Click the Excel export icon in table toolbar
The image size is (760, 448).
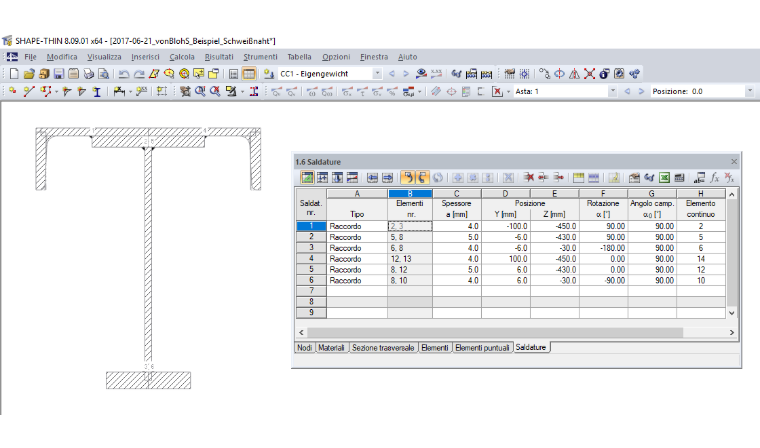(665, 177)
